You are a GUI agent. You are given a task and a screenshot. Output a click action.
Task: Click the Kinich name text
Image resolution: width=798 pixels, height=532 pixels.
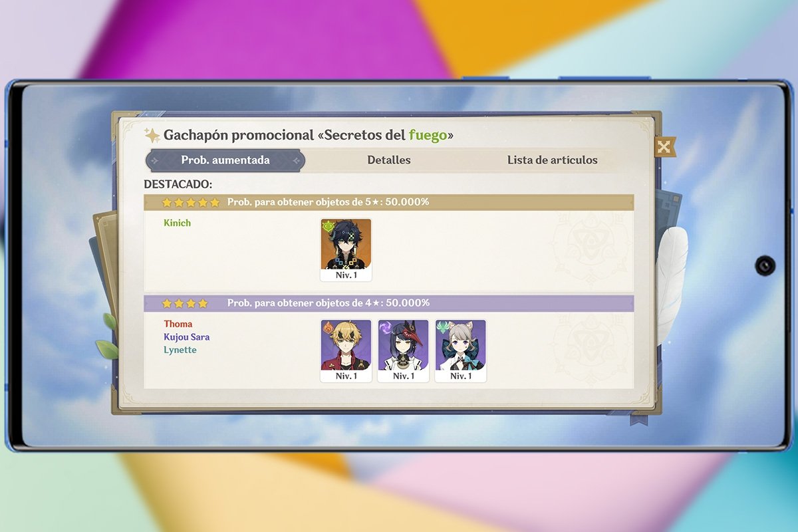[177, 223]
